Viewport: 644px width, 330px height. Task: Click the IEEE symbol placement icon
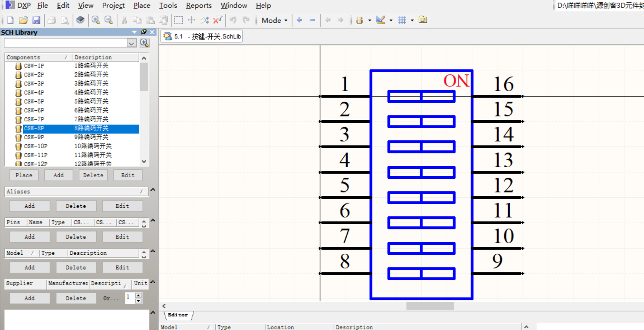pyautogui.click(x=360, y=20)
